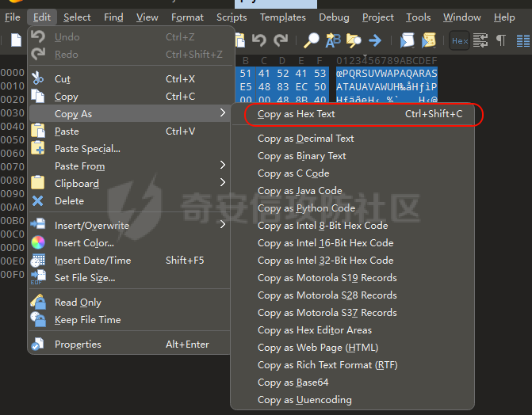Open the Templates menu

point(283,17)
